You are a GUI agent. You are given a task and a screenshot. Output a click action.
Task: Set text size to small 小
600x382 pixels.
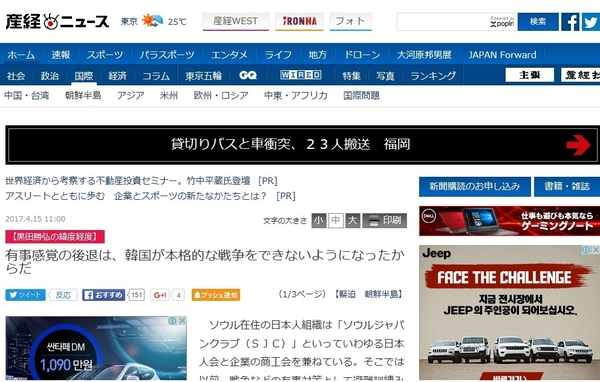click(319, 220)
